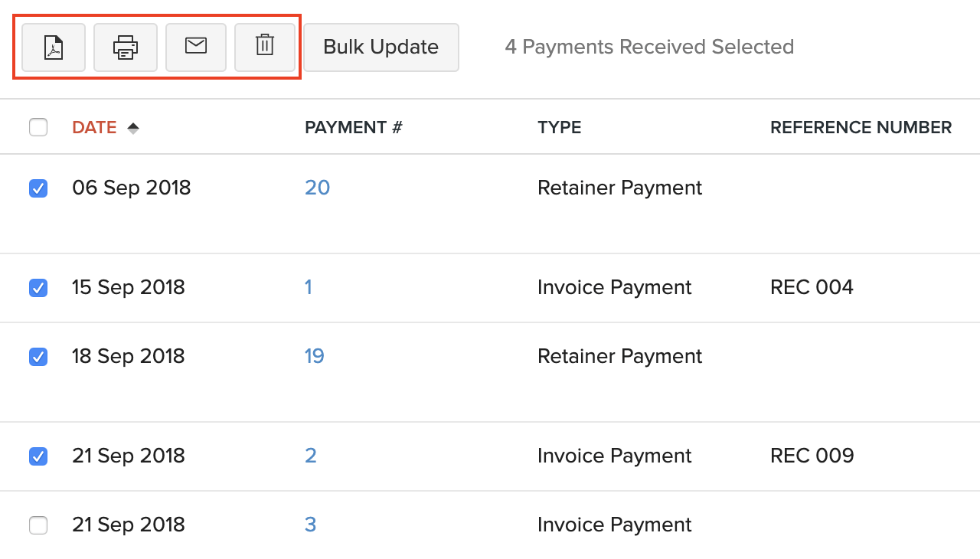980x559 pixels.
Task: Uncheck the 21 Sep payment with REC 009
Action: point(38,456)
